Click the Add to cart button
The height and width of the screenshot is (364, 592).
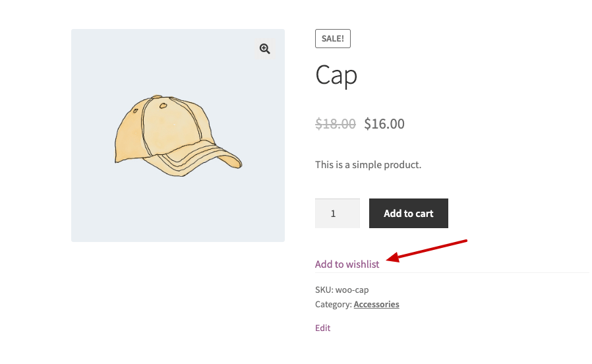[409, 214]
